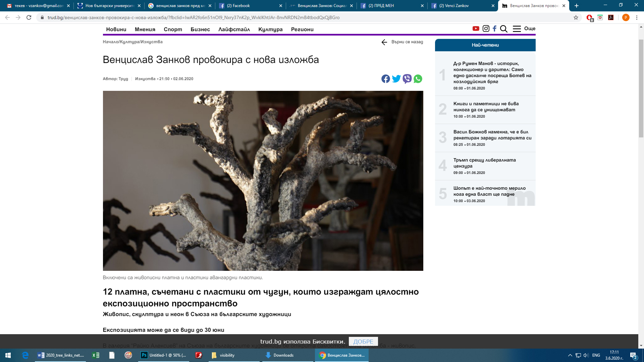The height and width of the screenshot is (362, 644).
Task: Launch Microsoft Edge from taskbar
Action: [x=25, y=355]
